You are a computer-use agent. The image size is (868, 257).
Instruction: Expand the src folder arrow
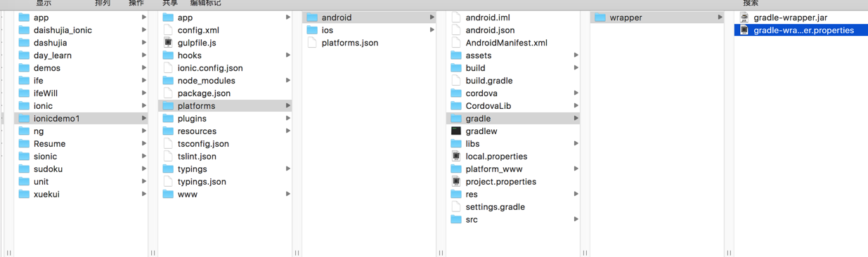pyautogui.click(x=576, y=220)
